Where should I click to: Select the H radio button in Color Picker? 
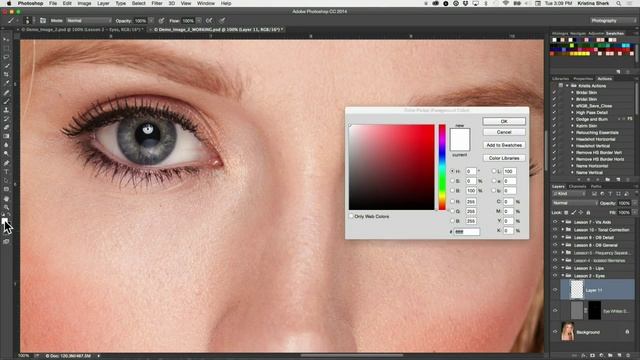coord(452,171)
